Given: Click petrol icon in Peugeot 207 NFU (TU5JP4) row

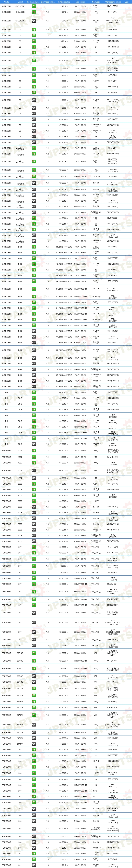Looking at the screenshot, I should pos(34,579).
